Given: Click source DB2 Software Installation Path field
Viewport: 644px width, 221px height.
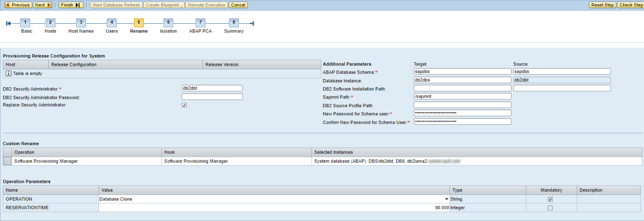Looking at the screenshot, I should (562, 88).
